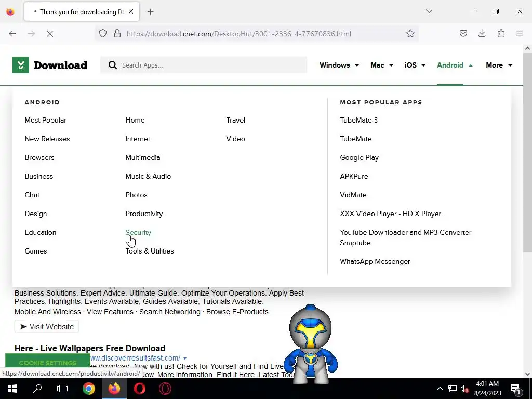The image size is (532, 399).
Task: Open the Productivity category
Action: (144, 214)
